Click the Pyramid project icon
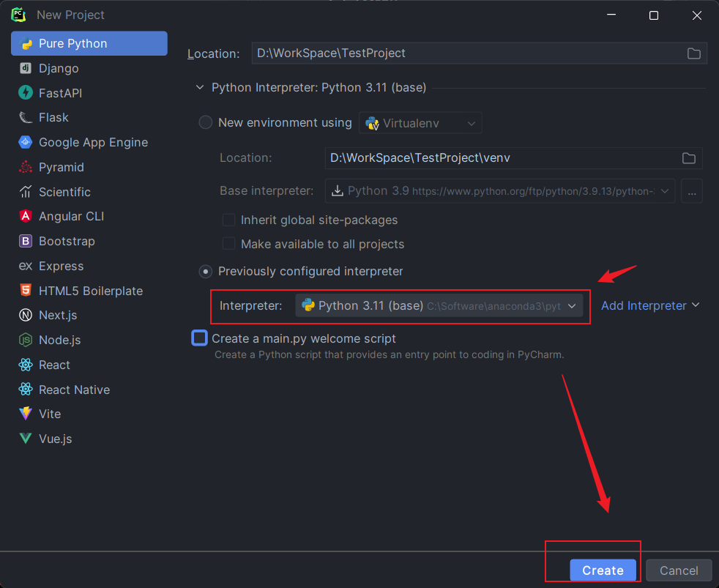The image size is (719, 588). point(26,167)
